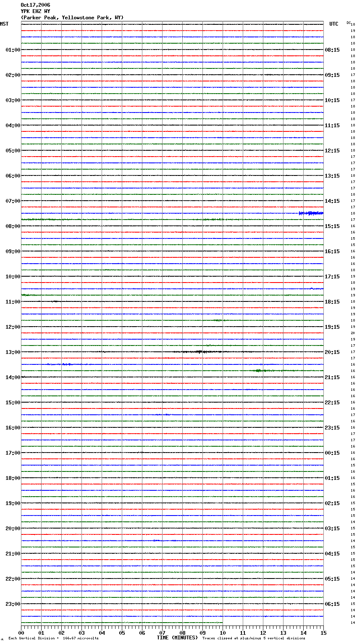This screenshot has width=357, height=644.
Task: Click 'Each Vertical Division = 166.67 microvolts' note
Action: pyautogui.click(x=53, y=639)
